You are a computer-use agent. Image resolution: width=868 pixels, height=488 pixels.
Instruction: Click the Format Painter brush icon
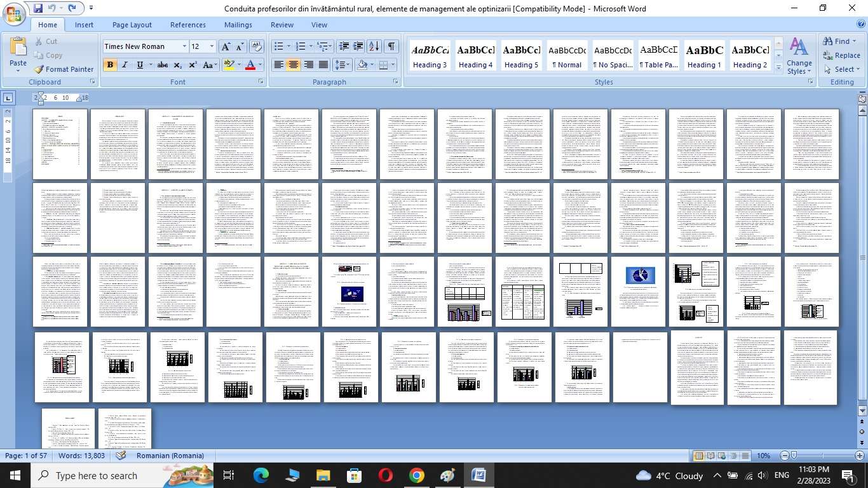point(39,69)
